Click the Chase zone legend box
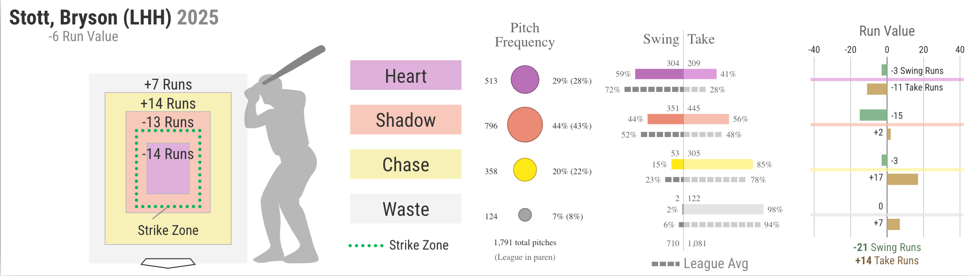Viewport: 980px width, 276px height. 406,164
